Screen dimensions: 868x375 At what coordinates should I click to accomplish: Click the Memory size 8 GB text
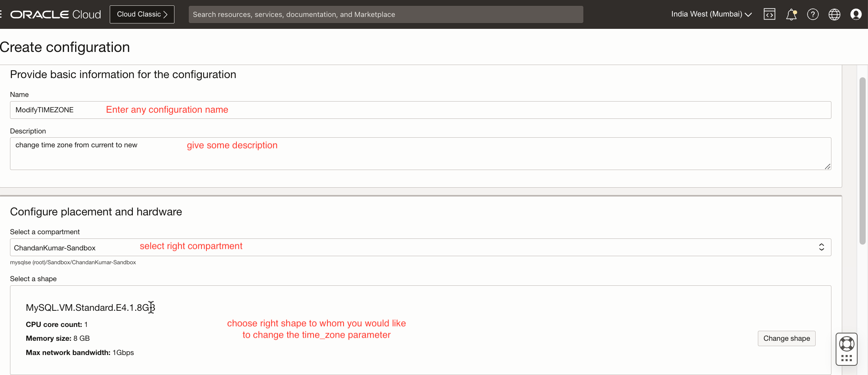click(58, 338)
